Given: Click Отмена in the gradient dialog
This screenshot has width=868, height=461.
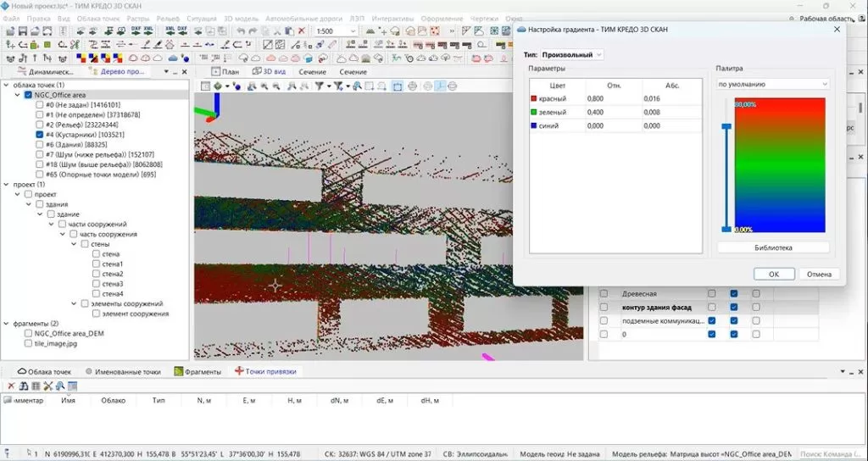Looking at the screenshot, I should point(820,274).
